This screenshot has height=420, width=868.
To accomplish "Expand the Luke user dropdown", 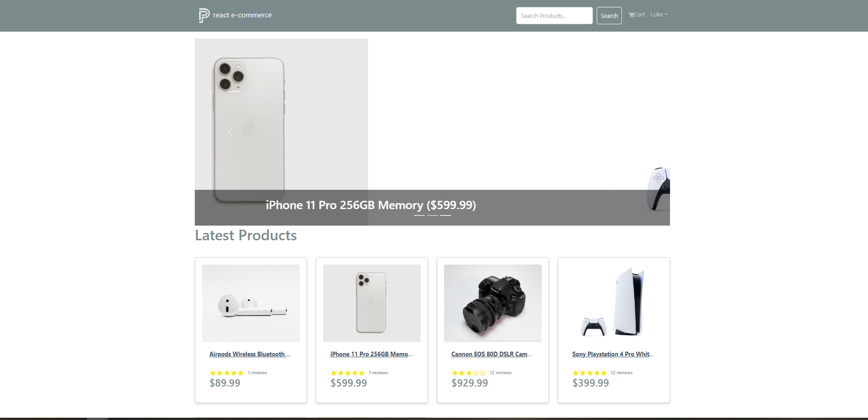I will pos(659,15).
